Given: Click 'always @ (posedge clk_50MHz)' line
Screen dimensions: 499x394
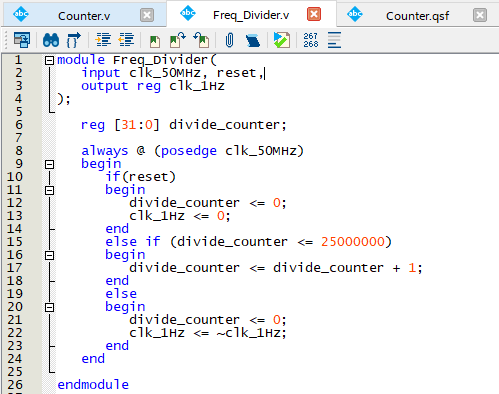Looking at the screenshot, I should 192,151.
